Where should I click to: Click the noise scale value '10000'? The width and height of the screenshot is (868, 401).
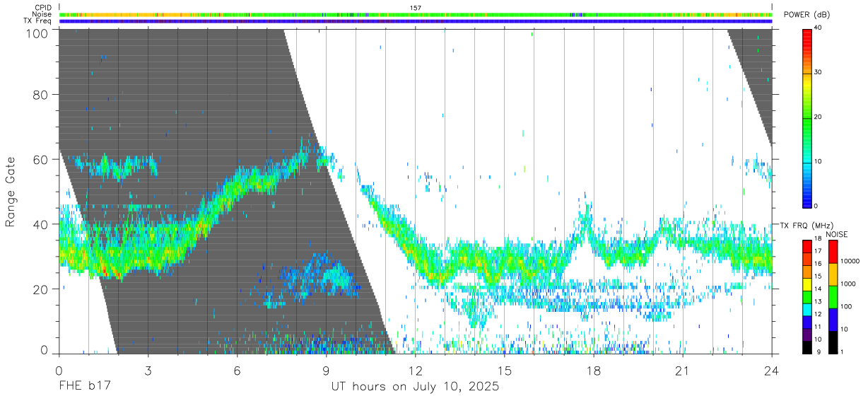tap(852, 262)
